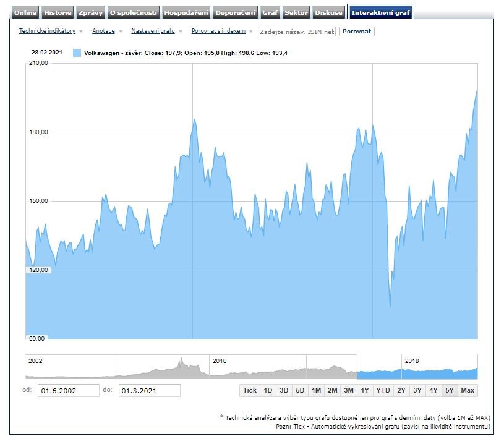This screenshot has height=444, width=504.
Task: Select the Diskuse tab
Action: click(328, 12)
